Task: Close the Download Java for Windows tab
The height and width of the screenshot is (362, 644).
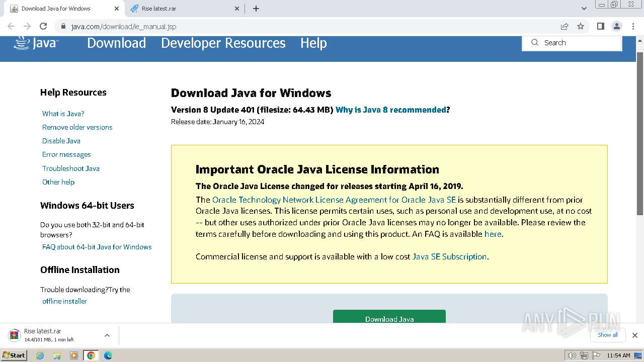Action: click(x=117, y=9)
